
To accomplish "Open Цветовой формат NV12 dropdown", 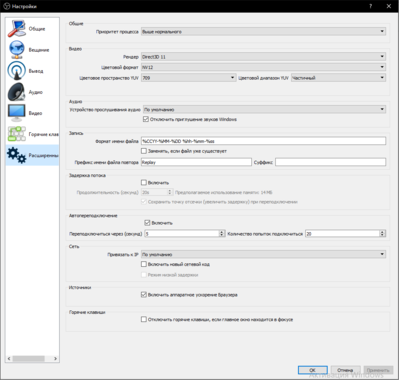I will coord(263,67).
